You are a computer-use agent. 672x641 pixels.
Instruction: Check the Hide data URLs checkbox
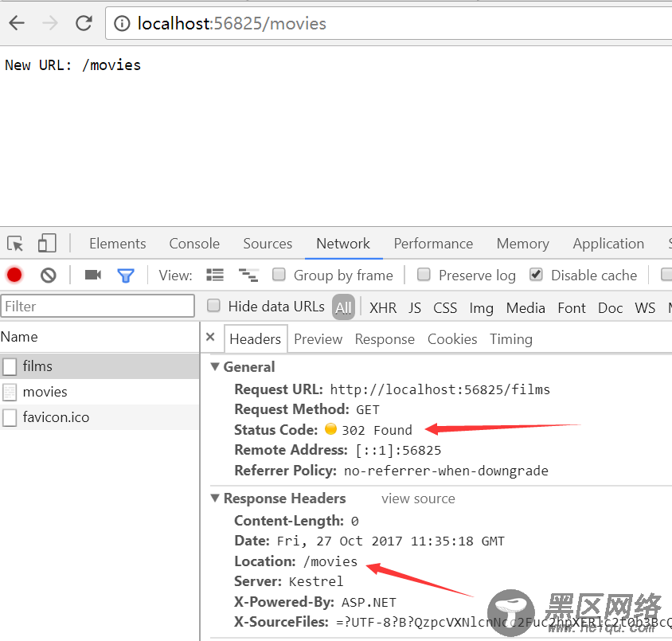click(x=213, y=306)
